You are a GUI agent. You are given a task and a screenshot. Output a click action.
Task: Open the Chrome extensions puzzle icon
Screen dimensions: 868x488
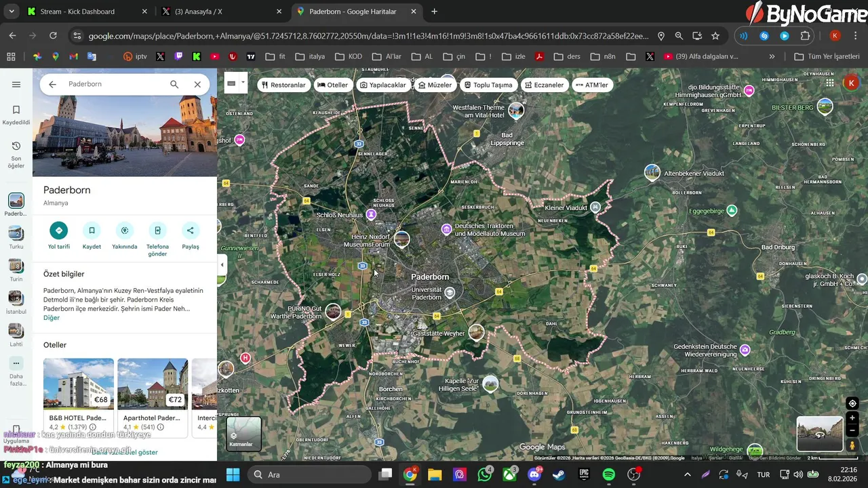(x=805, y=36)
